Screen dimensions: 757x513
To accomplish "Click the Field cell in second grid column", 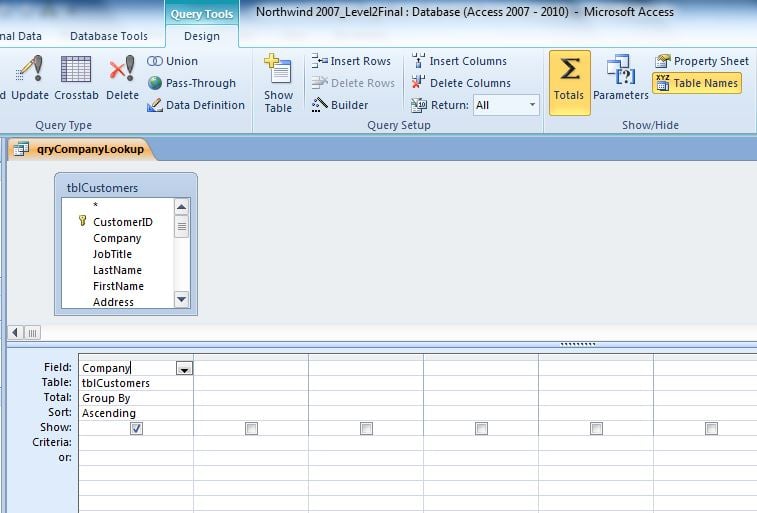I will [251, 368].
